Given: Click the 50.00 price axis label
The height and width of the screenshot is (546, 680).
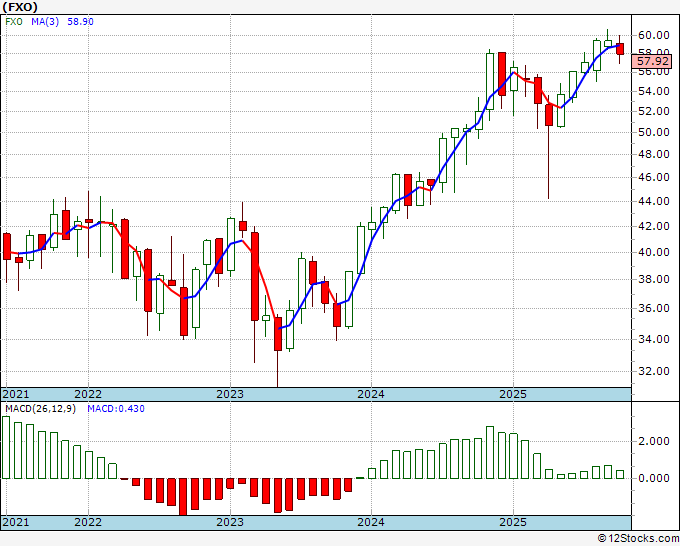Looking at the screenshot, I should [x=654, y=132].
